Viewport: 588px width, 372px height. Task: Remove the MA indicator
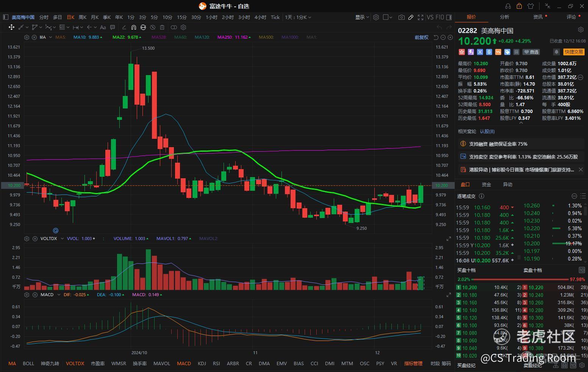click(34, 37)
